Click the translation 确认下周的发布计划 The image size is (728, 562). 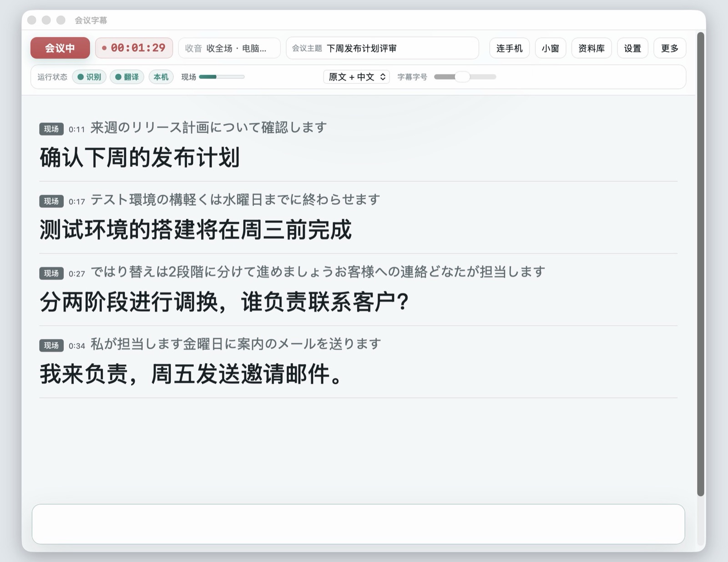pyautogui.click(x=140, y=157)
